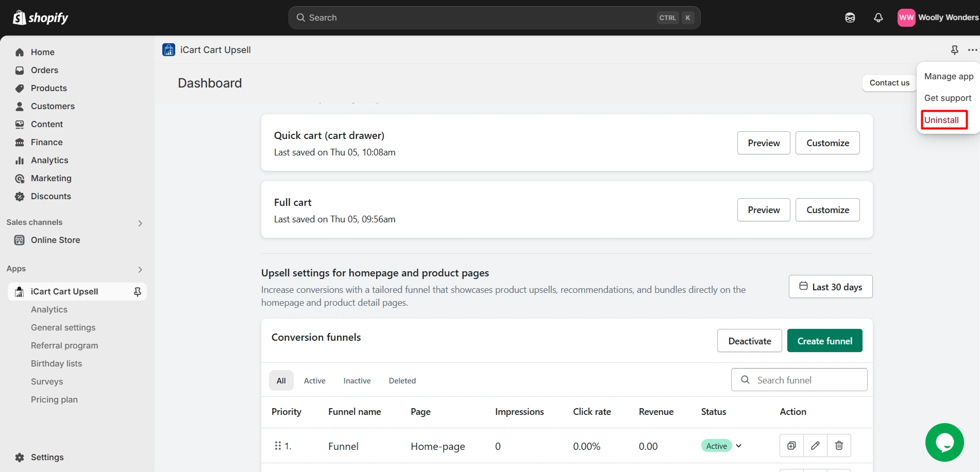Click the Contact us button
Viewport: 980px width, 472px height.
pos(889,83)
